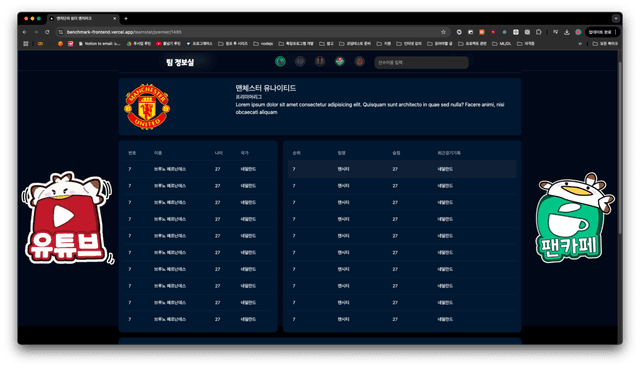Open the Chrome downloads icon
640x368 pixels.
[567, 32]
